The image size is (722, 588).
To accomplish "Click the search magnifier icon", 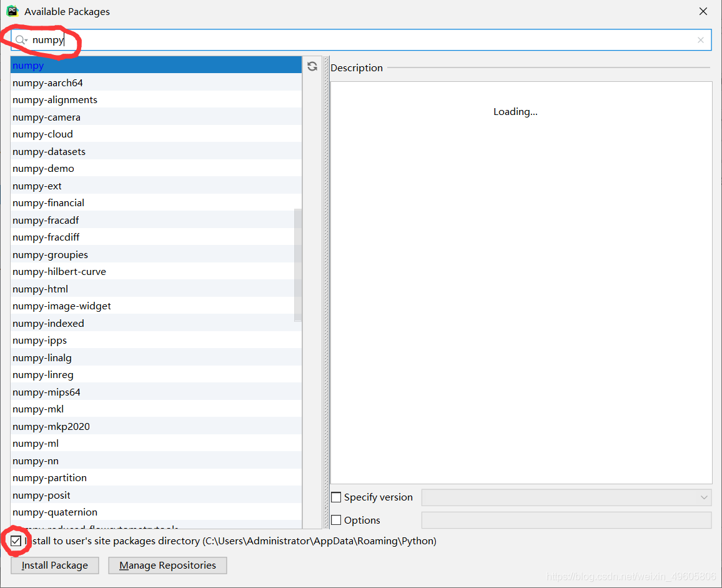I will (20, 40).
